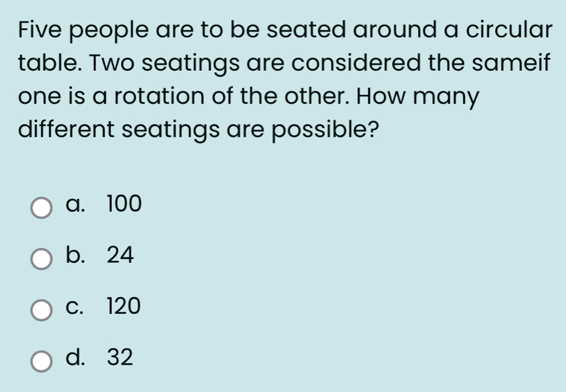Select radio button for option a

(42, 208)
